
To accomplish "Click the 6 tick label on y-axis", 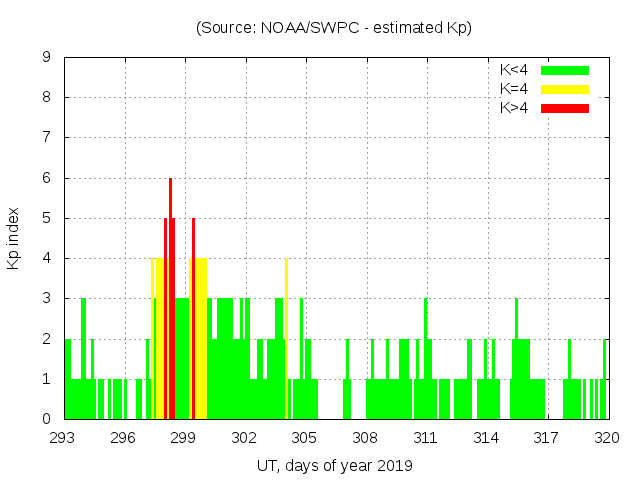I will [x=47, y=178].
